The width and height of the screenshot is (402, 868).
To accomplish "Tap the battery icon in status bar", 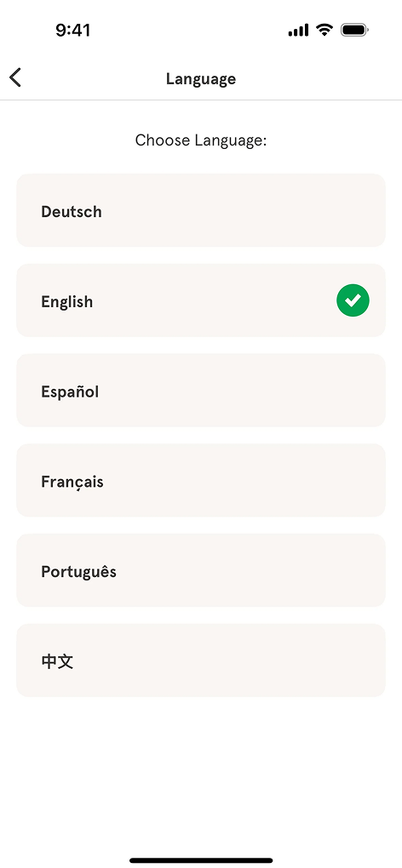I will 354,30.
